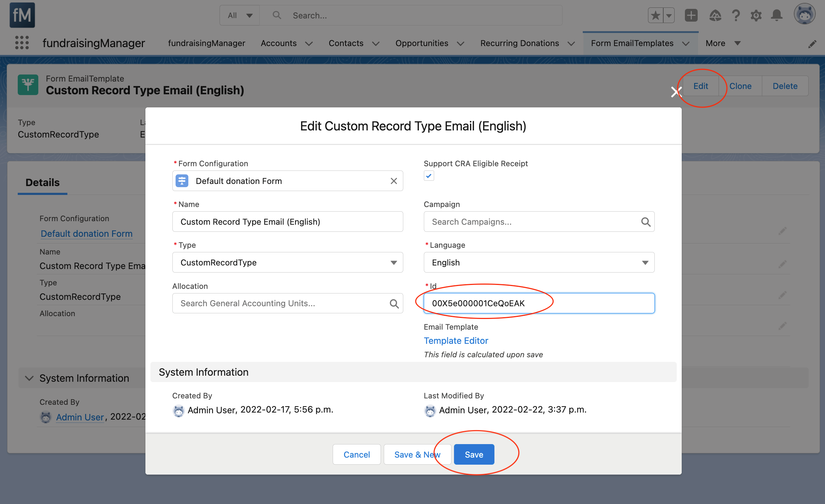Switch to the Opportunities tab

[422, 43]
